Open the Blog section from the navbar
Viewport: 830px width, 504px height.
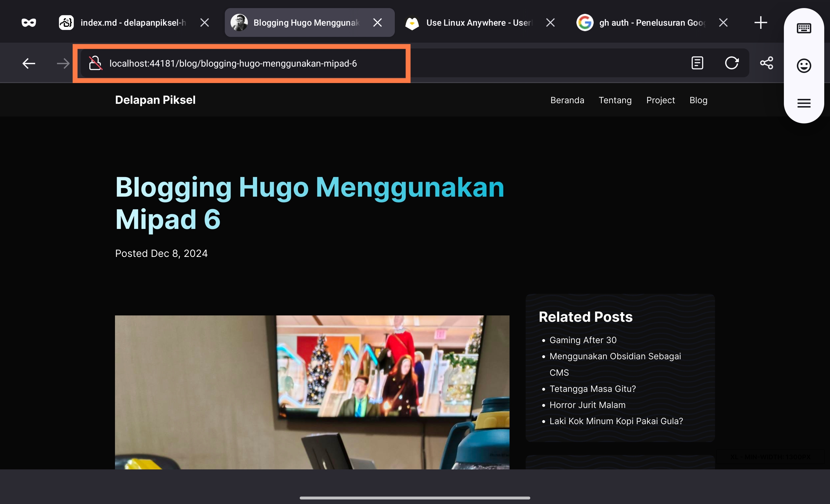[x=698, y=100]
